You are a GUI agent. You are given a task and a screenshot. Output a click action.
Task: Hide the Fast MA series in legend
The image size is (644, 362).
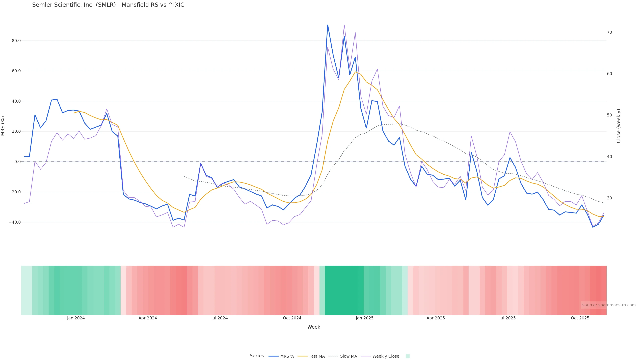tap(317, 356)
